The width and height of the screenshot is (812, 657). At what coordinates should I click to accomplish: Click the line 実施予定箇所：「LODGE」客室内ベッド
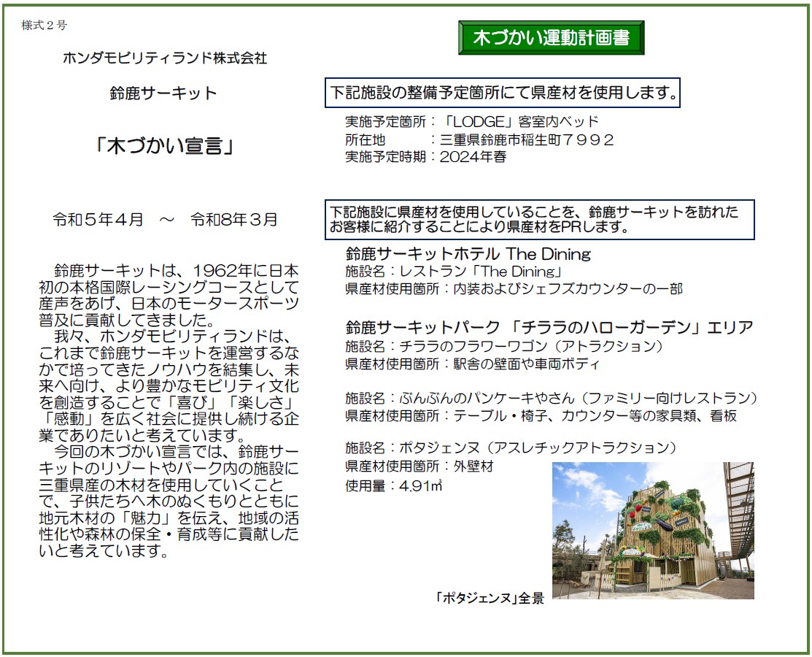pos(472,122)
